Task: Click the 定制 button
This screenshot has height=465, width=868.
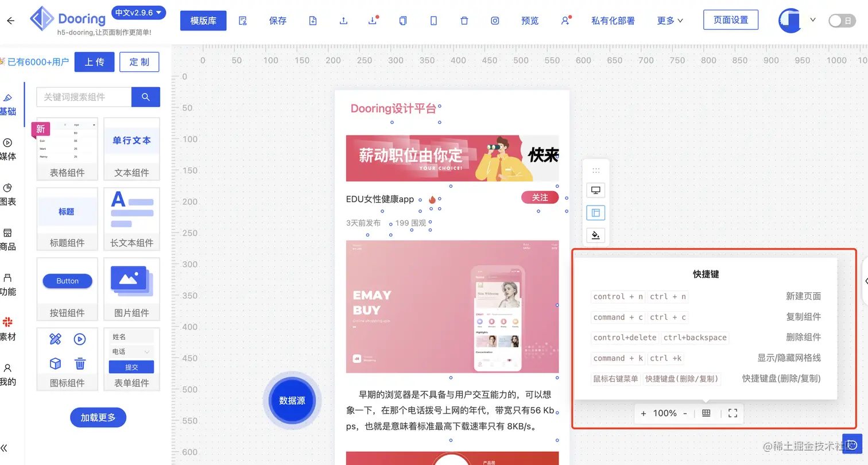Action: 139,62
